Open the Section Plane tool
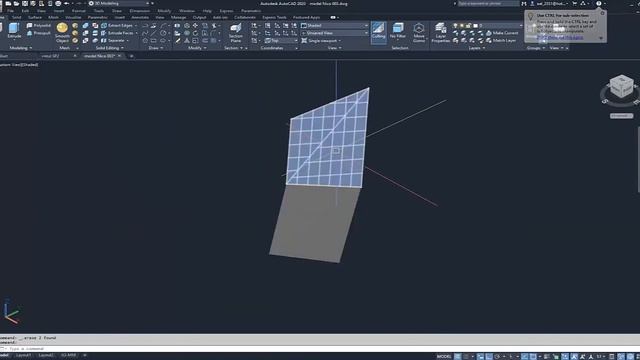 pyautogui.click(x=236, y=33)
